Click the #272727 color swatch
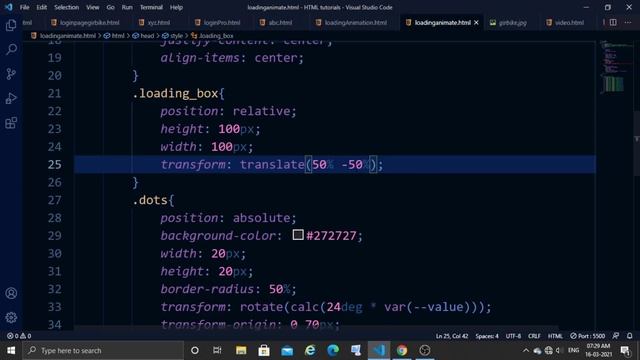The height and width of the screenshot is (360, 640). 298,235
